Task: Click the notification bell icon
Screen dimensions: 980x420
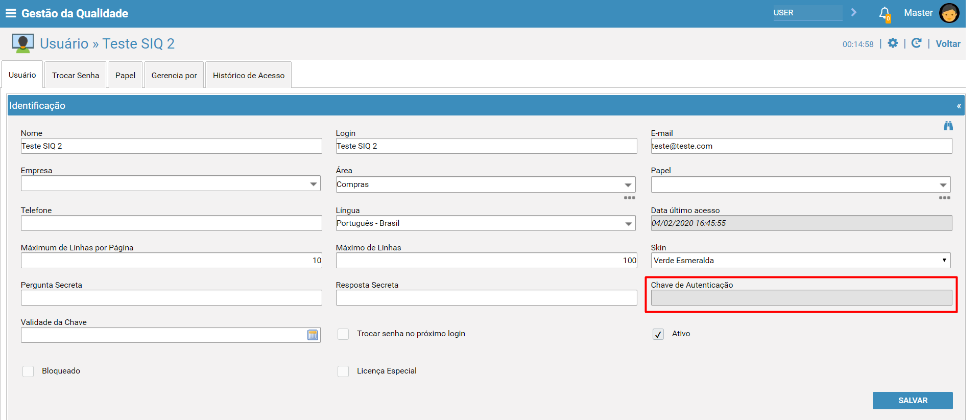Action: pos(885,14)
